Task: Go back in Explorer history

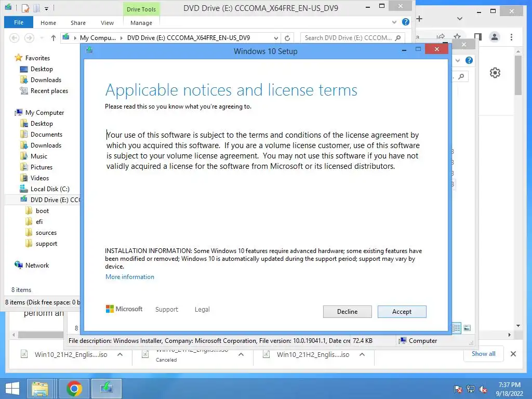Action: (x=14, y=37)
